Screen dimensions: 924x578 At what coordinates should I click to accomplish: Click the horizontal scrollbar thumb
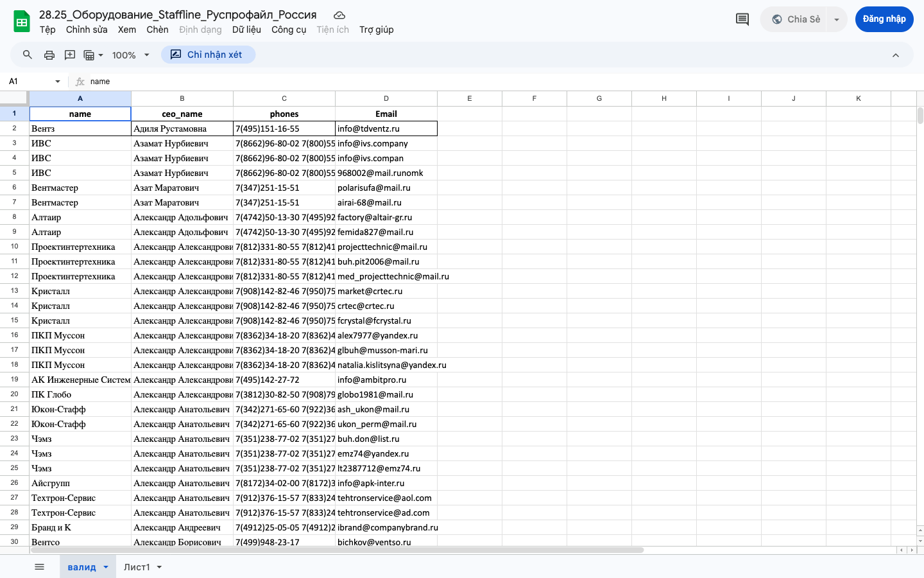(337, 550)
